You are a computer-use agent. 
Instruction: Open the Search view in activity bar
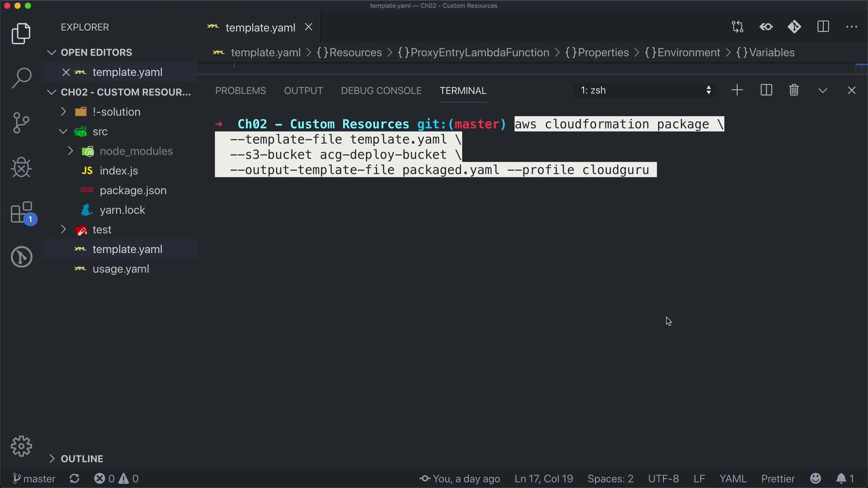point(21,78)
